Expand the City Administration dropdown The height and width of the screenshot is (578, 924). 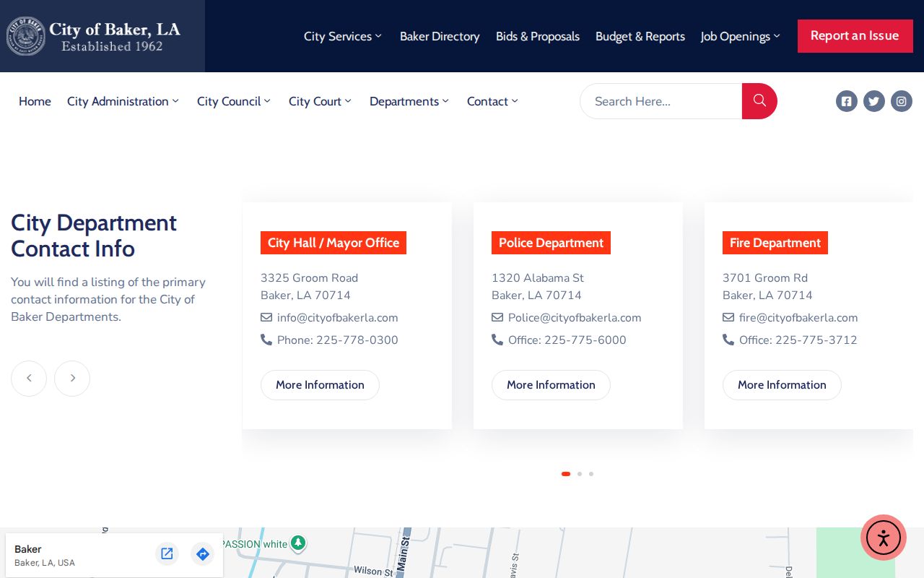tap(123, 101)
